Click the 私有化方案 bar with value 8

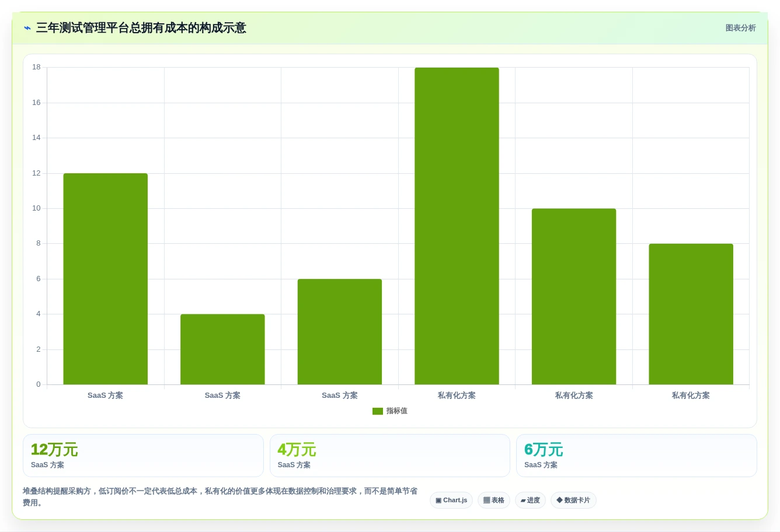[x=691, y=314]
